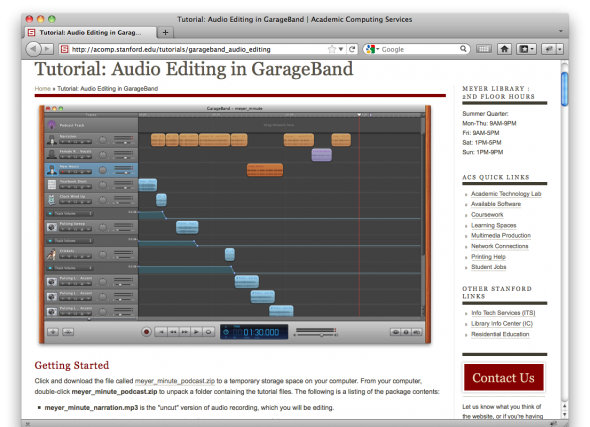Open Library Info Center (IC) link

click(502, 324)
